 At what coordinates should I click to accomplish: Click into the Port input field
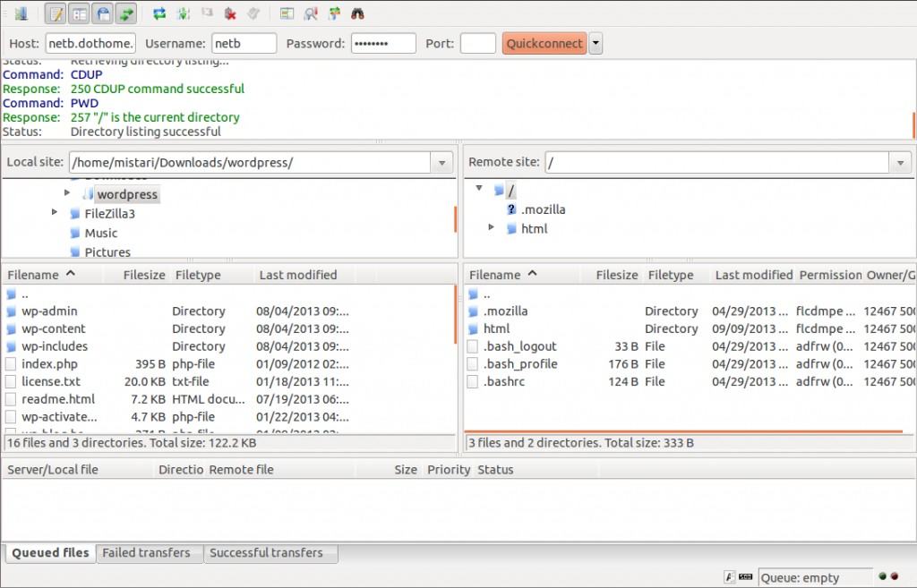pyautogui.click(x=477, y=43)
